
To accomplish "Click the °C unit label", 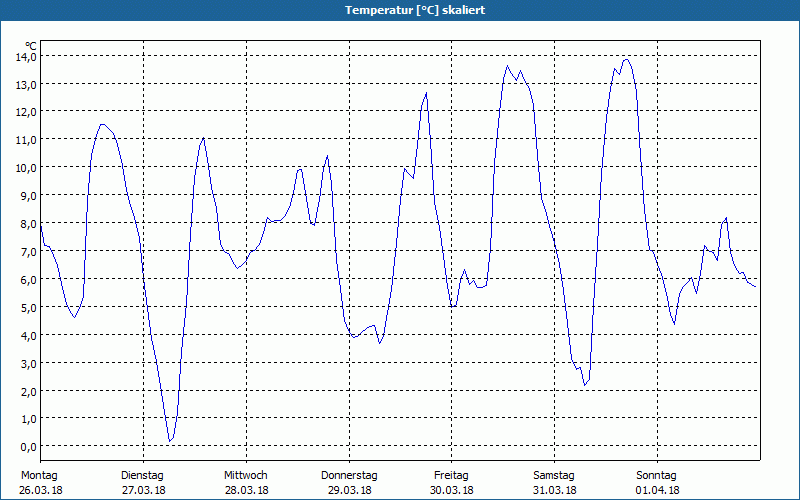I will [x=31, y=46].
